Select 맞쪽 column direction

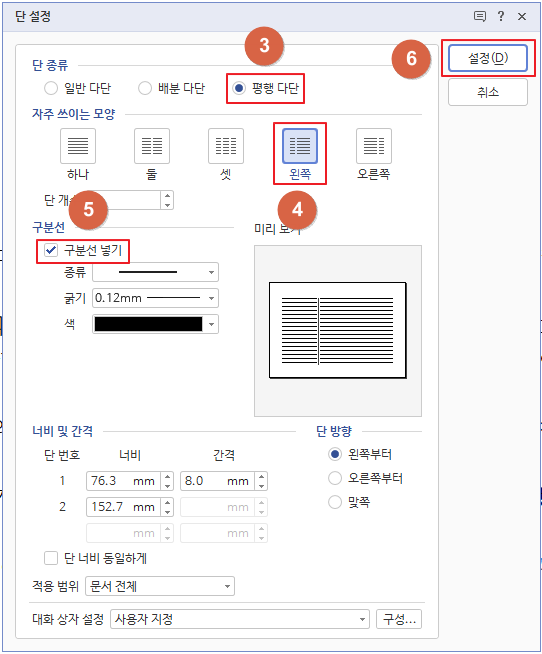click(x=335, y=502)
